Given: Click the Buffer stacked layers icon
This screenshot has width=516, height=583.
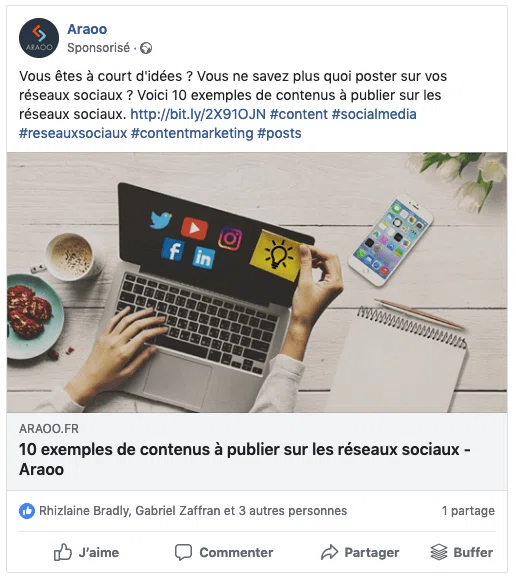Looking at the screenshot, I should [x=439, y=552].
